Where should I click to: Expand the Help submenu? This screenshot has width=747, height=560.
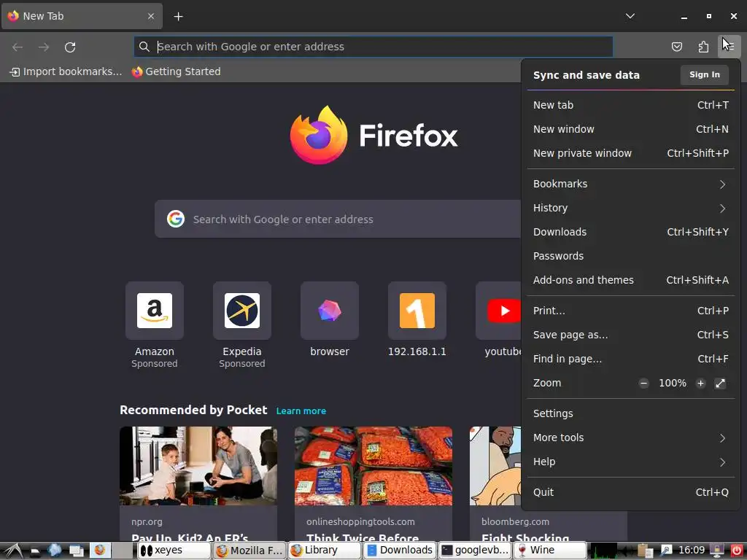tap(630, 462)
